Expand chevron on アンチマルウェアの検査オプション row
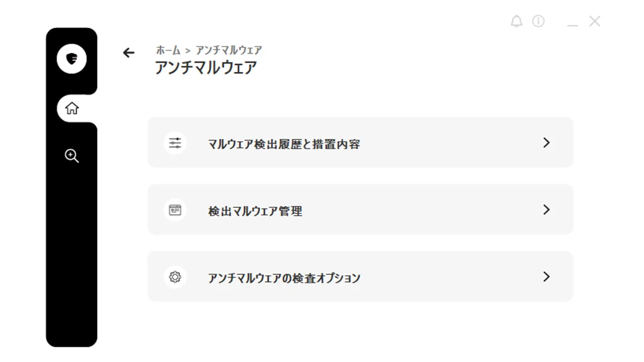 tap(546, 277)
